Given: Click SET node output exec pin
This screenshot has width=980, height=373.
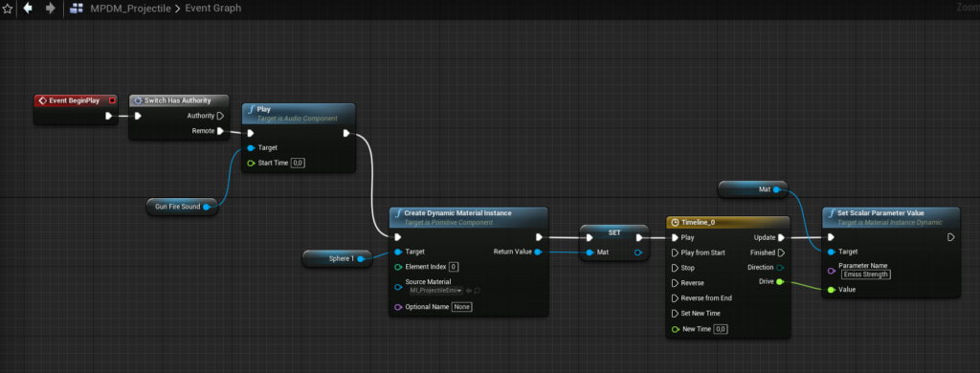Looking at the screenshot, I should point(638,237).
